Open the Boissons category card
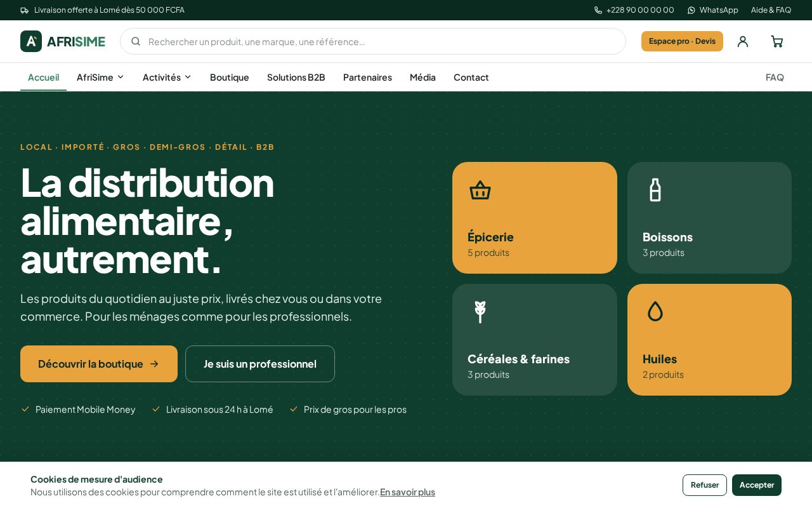 point(709,218)
